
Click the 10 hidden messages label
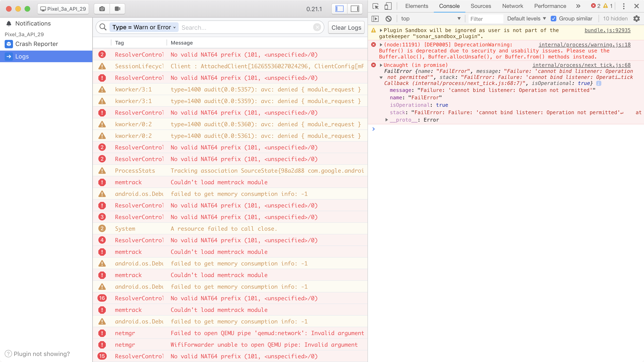pyautogui.click(x=615, y=19)
